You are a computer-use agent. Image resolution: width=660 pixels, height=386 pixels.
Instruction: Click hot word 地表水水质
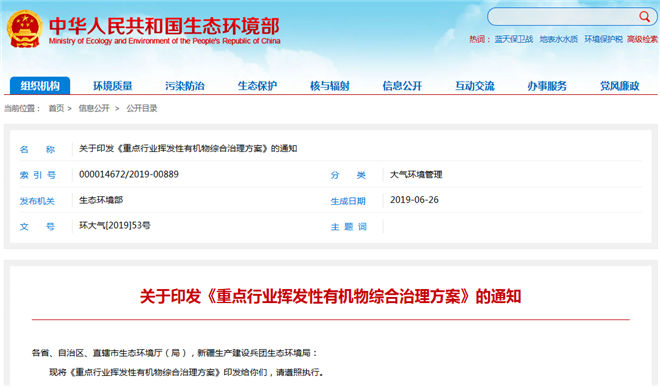(559, 39)
